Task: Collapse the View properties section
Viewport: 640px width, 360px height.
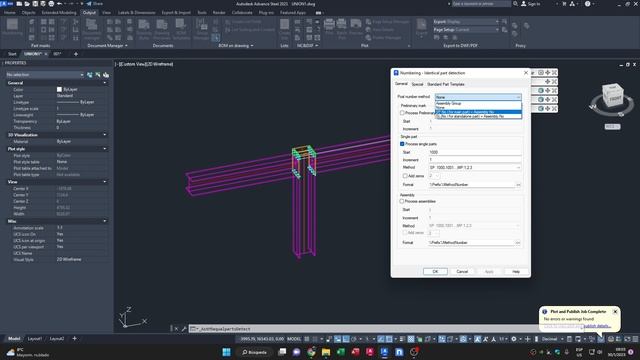Action: coord(105,182)
